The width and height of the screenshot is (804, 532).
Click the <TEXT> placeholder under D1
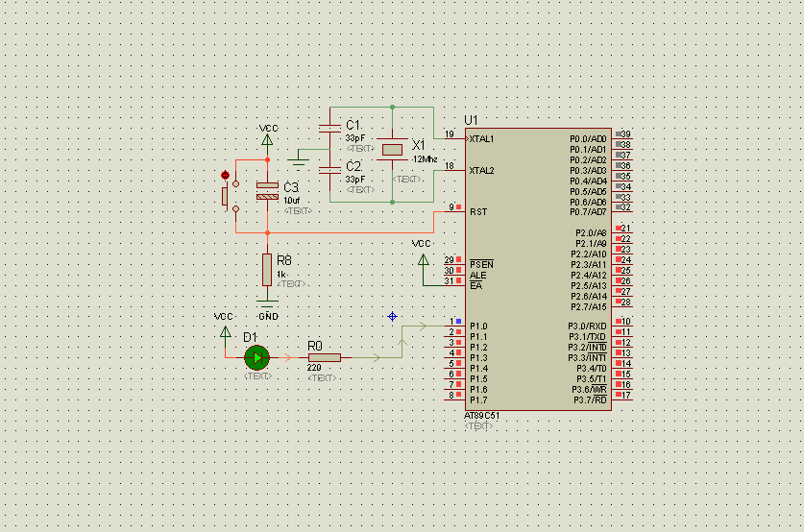click(x=257, y=376)
